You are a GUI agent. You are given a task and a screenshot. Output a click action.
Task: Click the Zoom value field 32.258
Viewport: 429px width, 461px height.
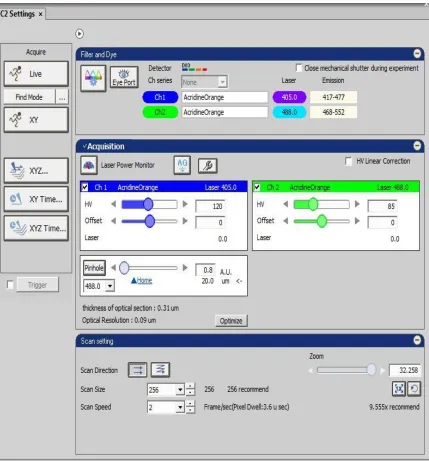(404, 370)
